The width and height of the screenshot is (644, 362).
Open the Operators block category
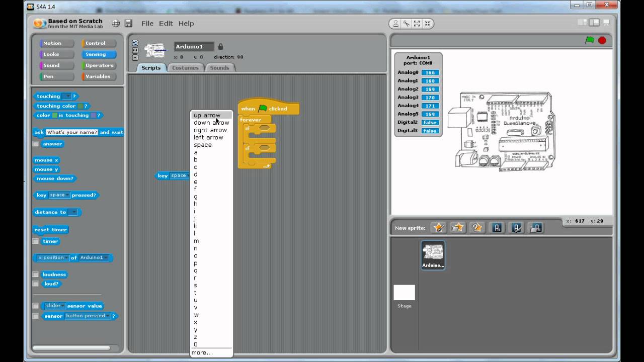(99, 65)
